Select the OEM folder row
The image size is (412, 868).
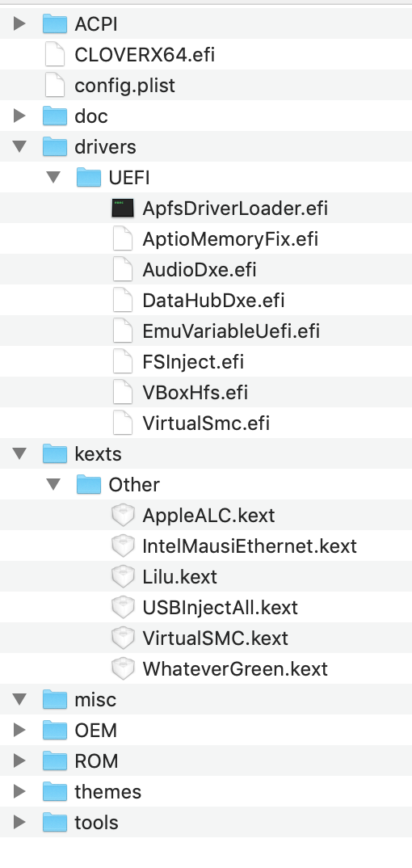[x=206, y=730]
